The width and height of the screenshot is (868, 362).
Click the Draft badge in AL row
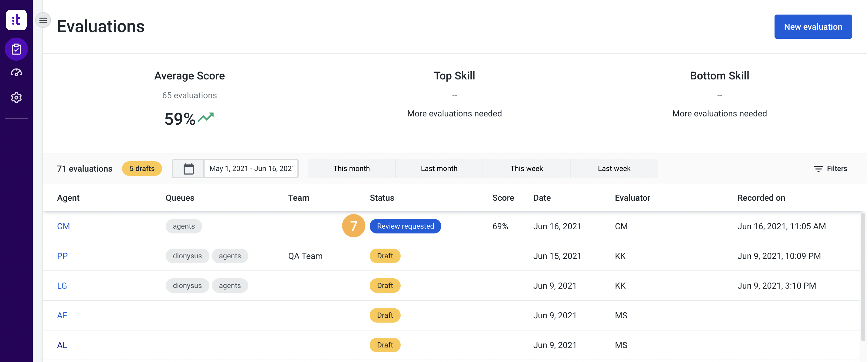385,345
